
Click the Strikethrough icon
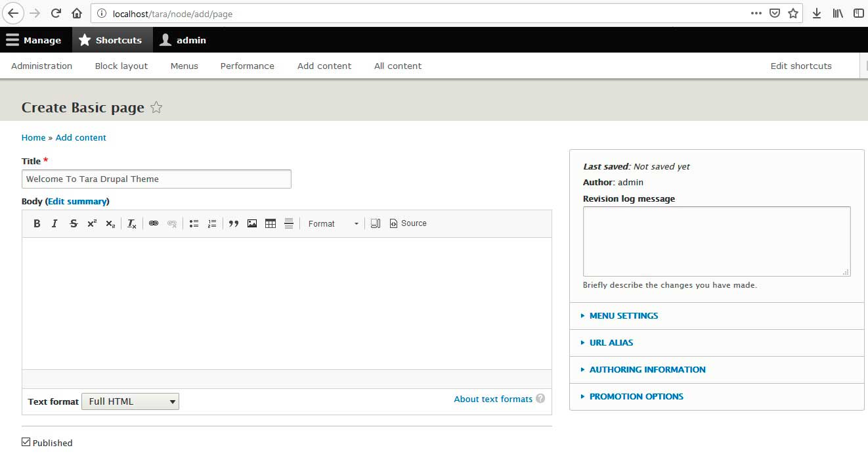coord(74,223)
